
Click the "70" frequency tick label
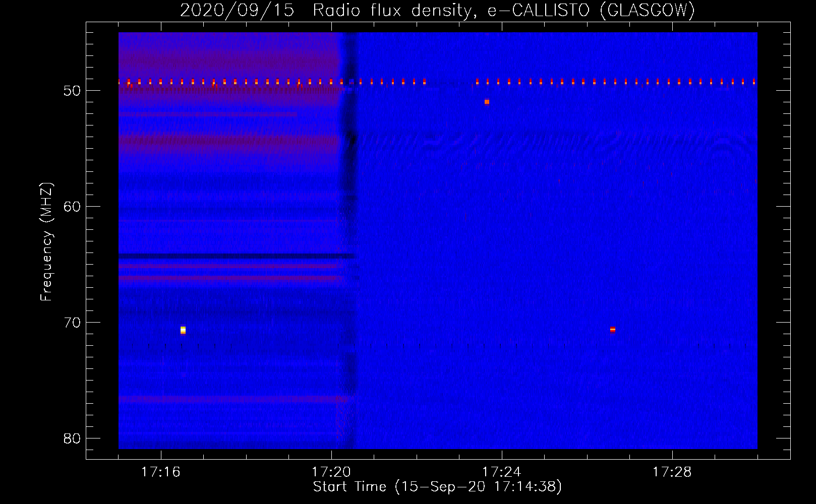click(72, 323)
